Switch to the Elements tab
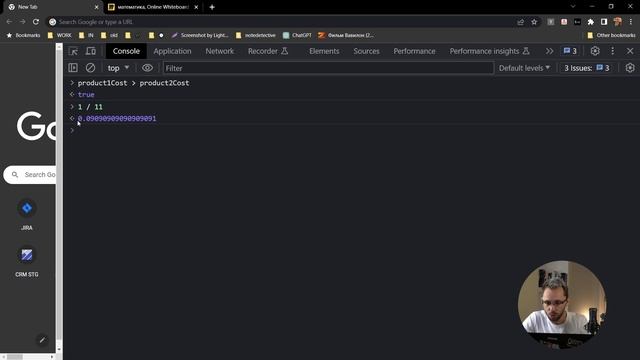Screen dimensions: 640x360 coord(324,51)
